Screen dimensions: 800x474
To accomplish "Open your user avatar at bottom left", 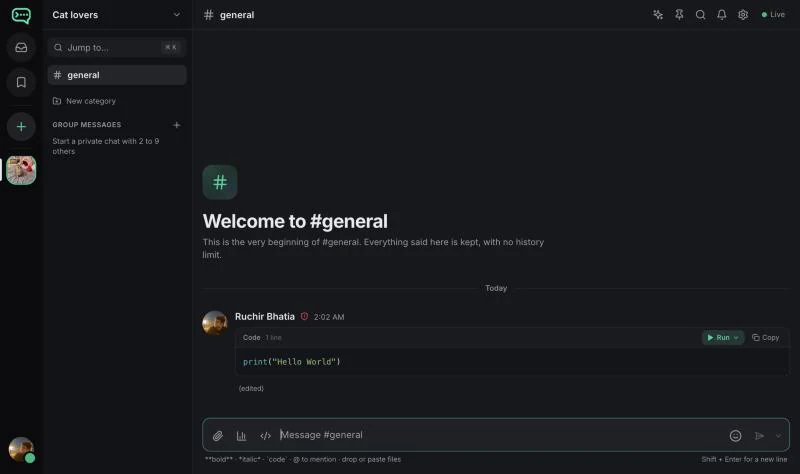I will tap(21, 450).
